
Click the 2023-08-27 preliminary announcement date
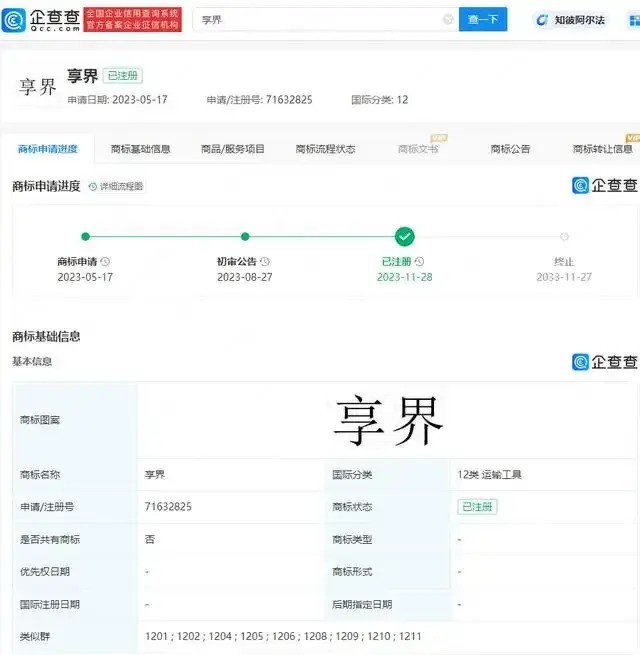click(245, 277)
